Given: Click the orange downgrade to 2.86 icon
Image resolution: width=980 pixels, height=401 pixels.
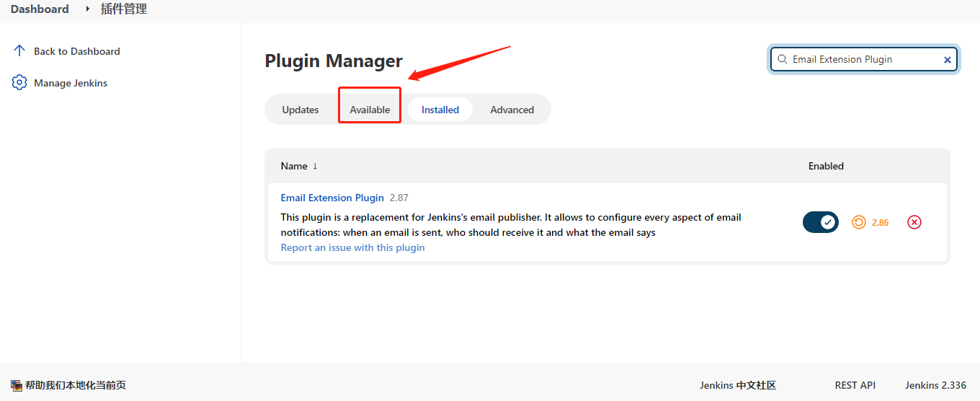Looking at the screenshot, I should 858,222.
